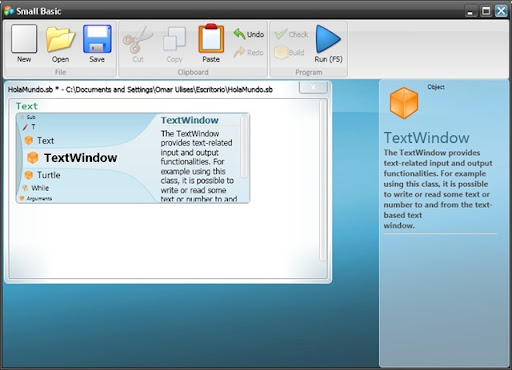Screen dimensions: 512x370
Task: Click the IntelliSense description scrollbar
Action: point(244,147)
